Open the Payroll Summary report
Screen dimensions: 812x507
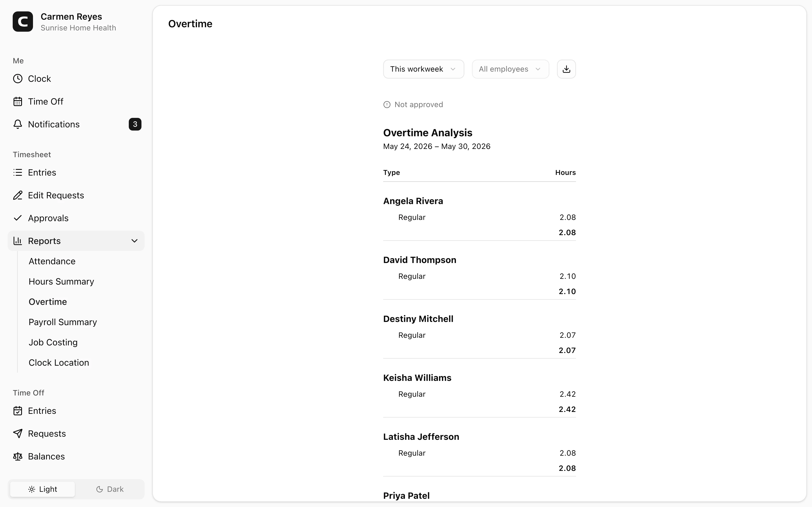(63, 322)
